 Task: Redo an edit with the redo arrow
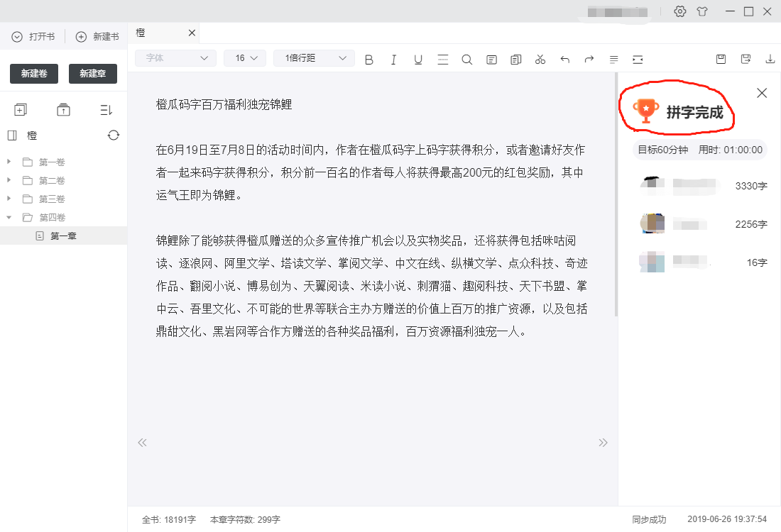[x=589, y=60]
